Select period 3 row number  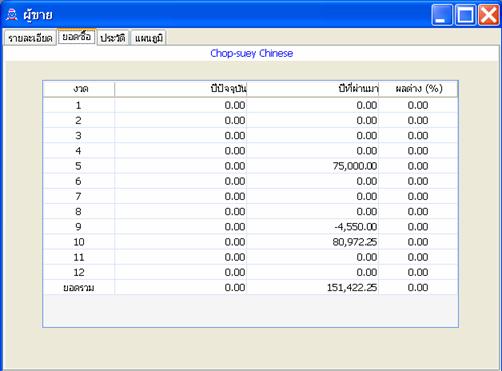point(78,136)
